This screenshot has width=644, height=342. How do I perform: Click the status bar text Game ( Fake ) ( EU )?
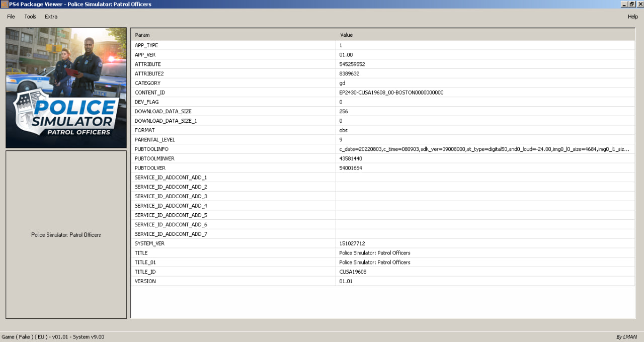(x=53, y=337)
